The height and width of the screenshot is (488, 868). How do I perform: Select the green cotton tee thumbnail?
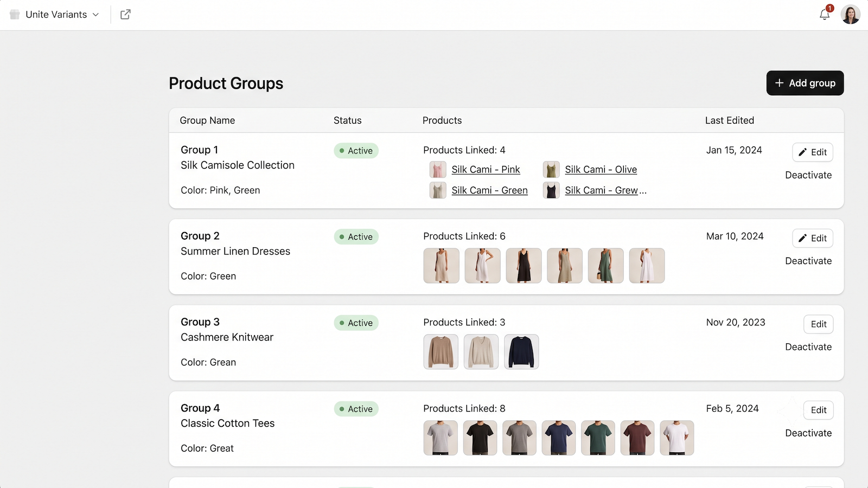click(598, 438)
